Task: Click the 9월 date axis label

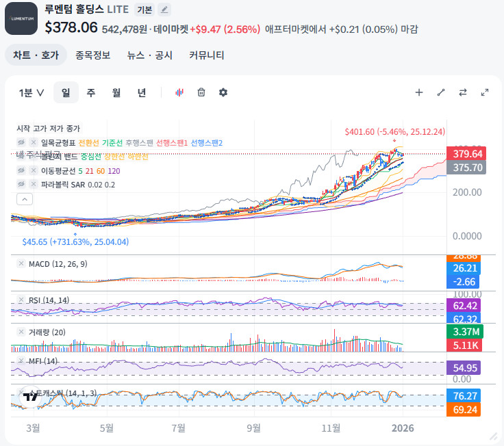Action: (253, 428)
